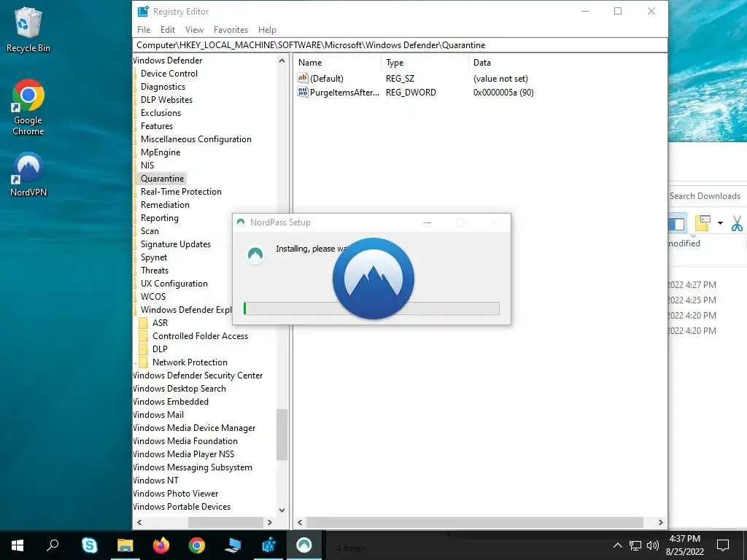Open File Explorer from the taskbar
This screenshot has width=747, height=560.
pyautogui.click(x=125, y=545)
